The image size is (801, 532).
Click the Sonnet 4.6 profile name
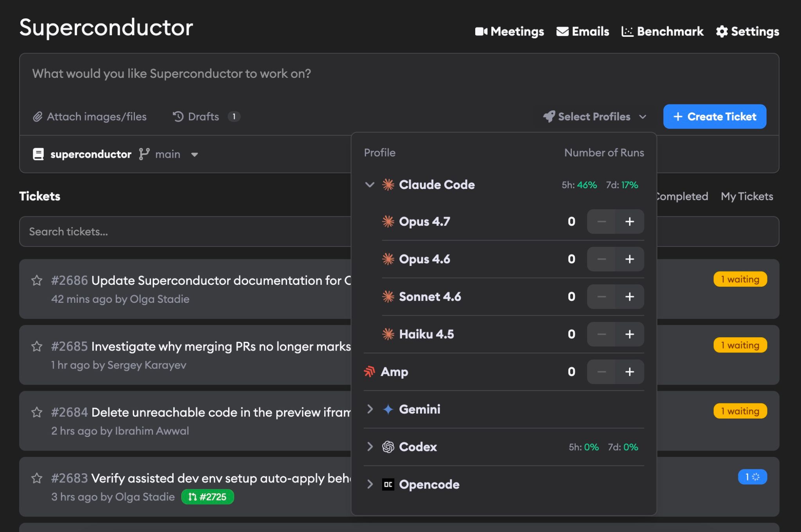click(x=430, y=297)
